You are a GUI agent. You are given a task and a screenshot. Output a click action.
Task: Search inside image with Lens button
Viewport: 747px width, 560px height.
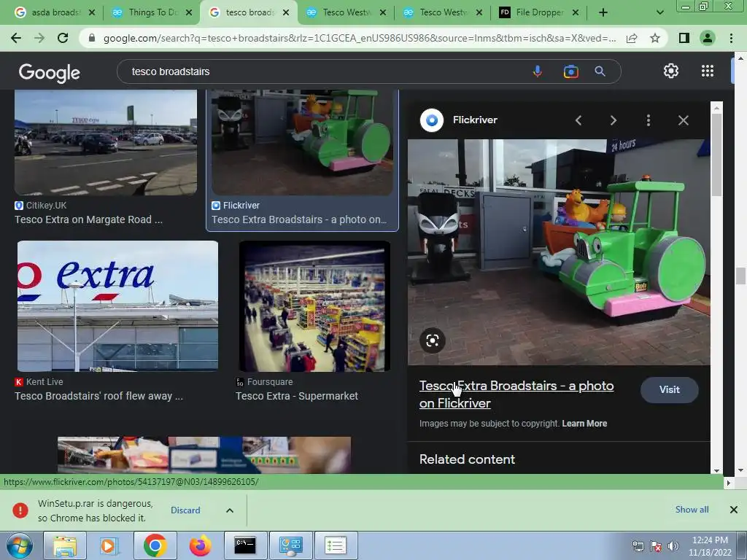click(432, 341)
